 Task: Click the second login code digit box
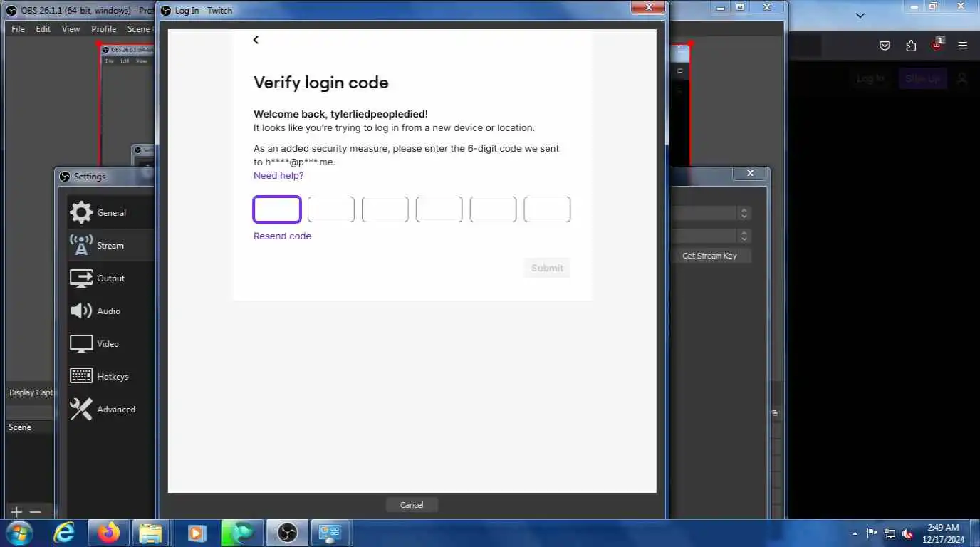pyautogui.click(x=331, y=209)
